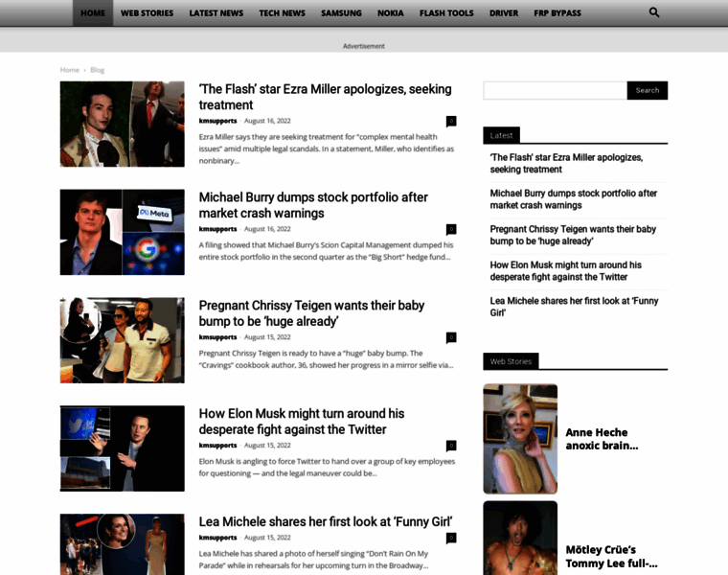The height and width of the screenshot is (575, 728).
Task: Click comment count icon on Lea Michele article
Action: pos(451,538)
